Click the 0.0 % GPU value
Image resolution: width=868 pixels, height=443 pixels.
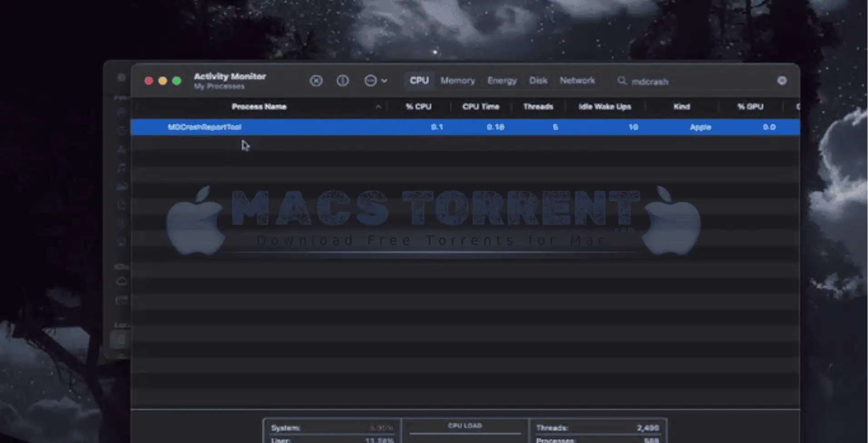coord(769,127)
